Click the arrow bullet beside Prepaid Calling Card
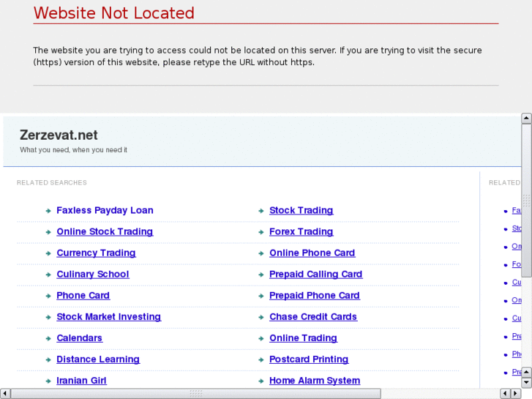 click(261, 275)
